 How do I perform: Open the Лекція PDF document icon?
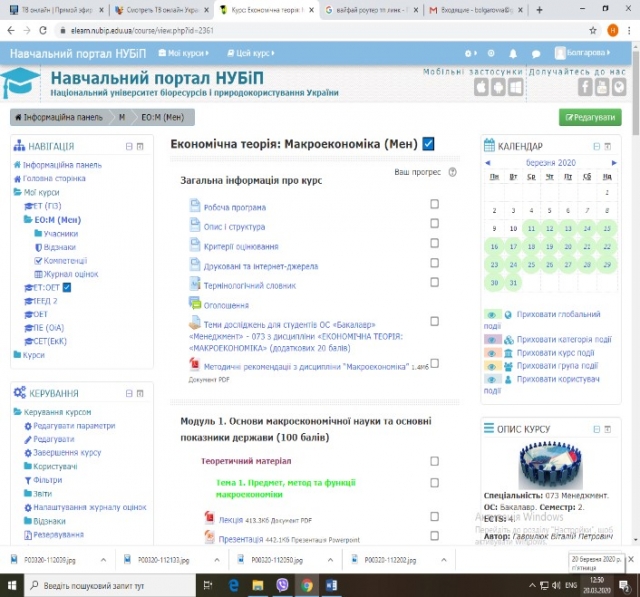(209, 519)
